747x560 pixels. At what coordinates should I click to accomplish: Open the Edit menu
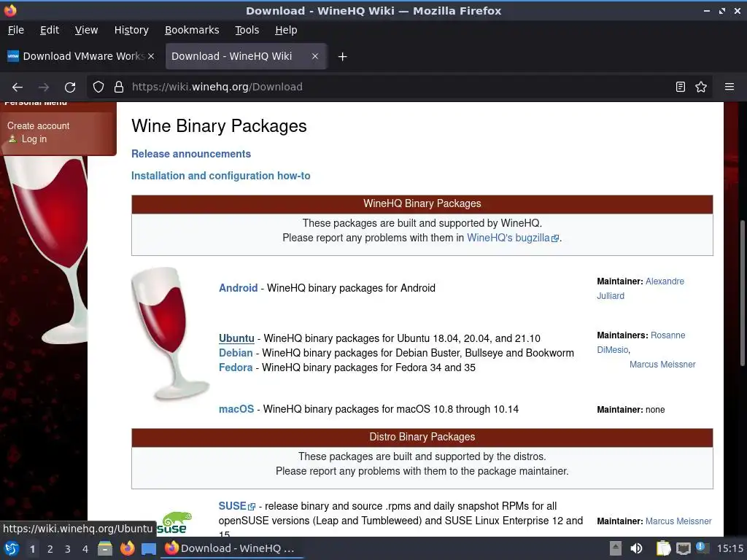[x=50, y=30]
